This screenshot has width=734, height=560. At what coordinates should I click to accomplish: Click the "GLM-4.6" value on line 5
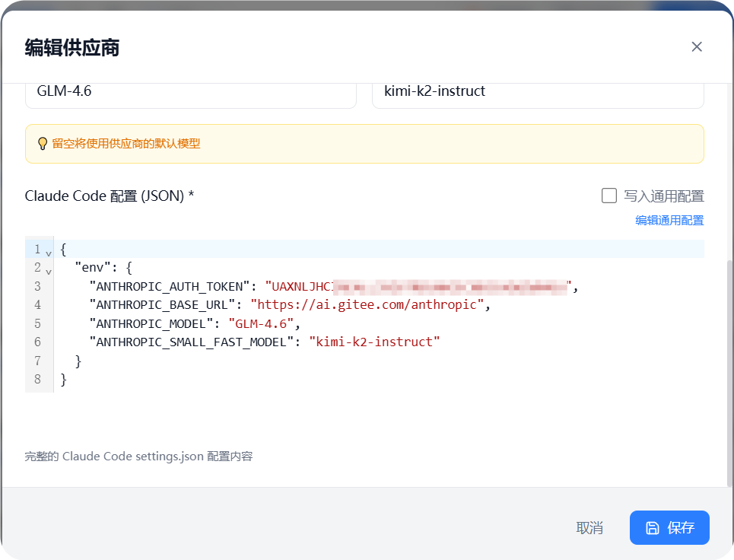click(261, 323)
